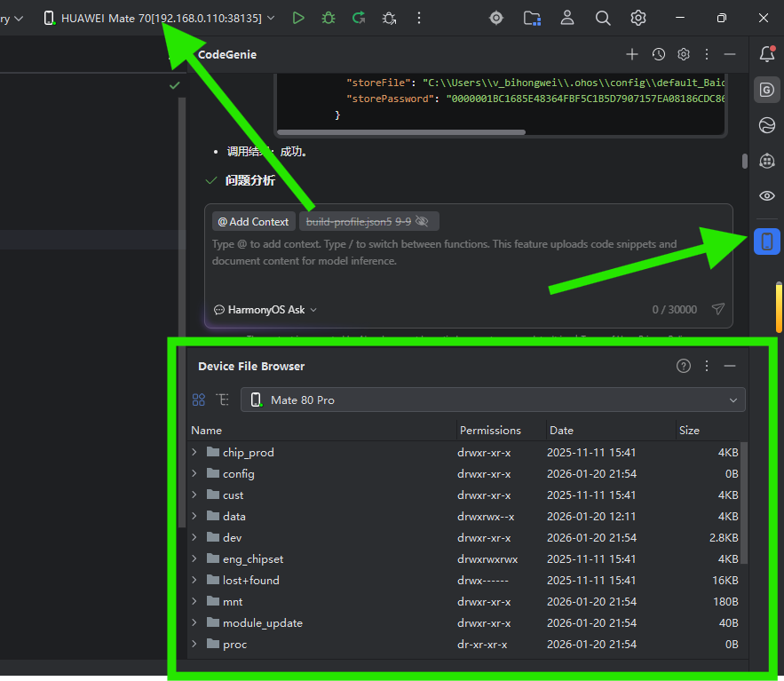Select the eng_chipset folder name
Viewport: 784px width, 681px height.
pyautogui.click(x=253, y=559)
